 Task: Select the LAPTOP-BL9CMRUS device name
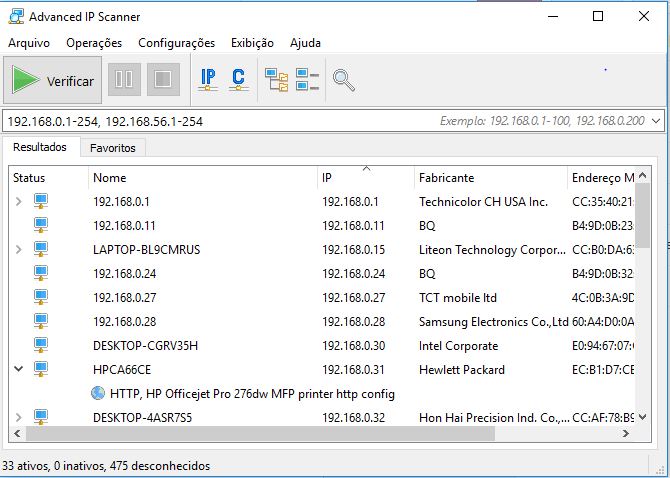(147, 249)
